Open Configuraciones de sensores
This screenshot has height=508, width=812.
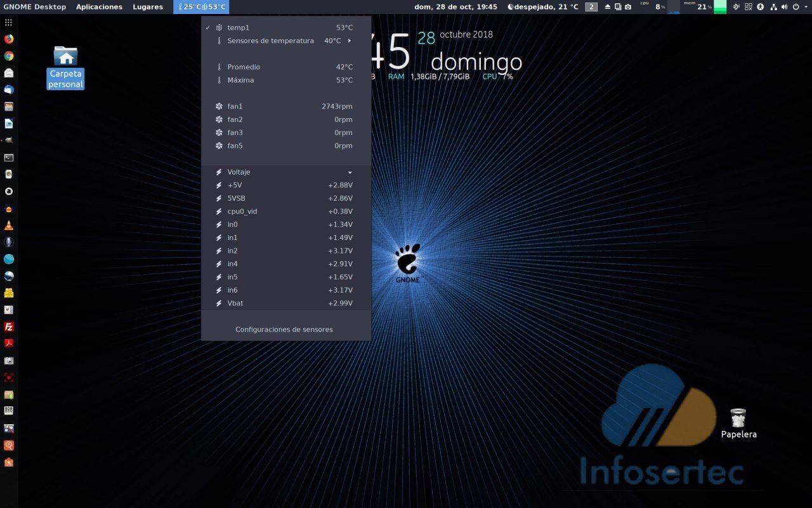coord(284,330)
